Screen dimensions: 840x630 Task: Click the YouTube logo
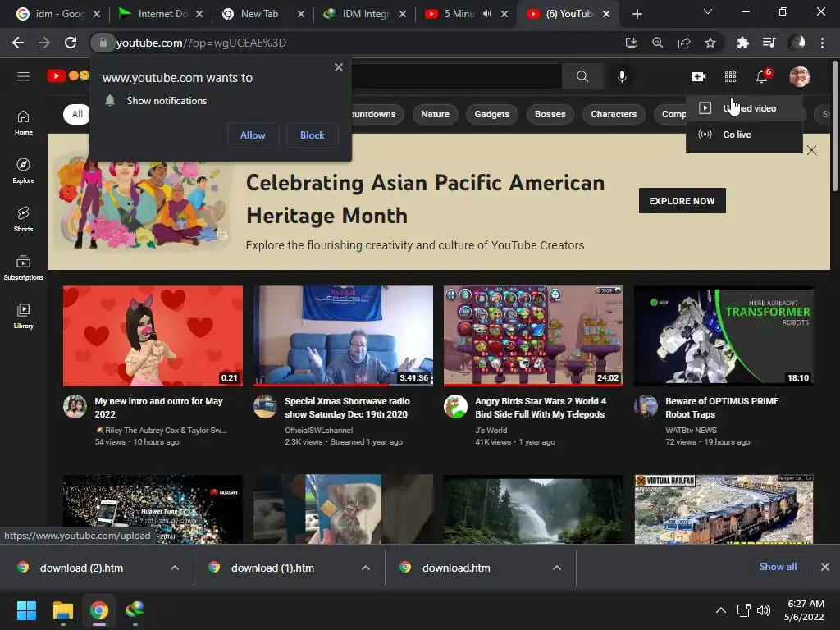click(68, 76)
